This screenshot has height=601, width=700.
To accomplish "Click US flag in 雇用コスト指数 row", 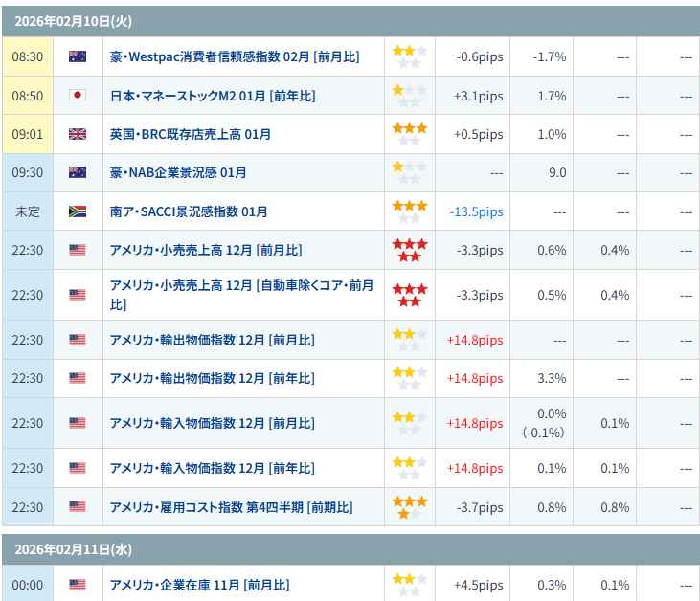I will tap(78, 507).
